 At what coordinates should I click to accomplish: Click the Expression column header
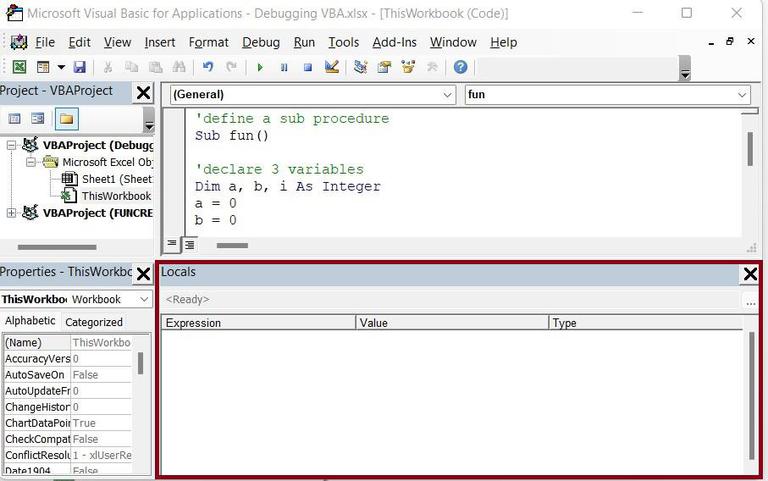click(258, 323)
